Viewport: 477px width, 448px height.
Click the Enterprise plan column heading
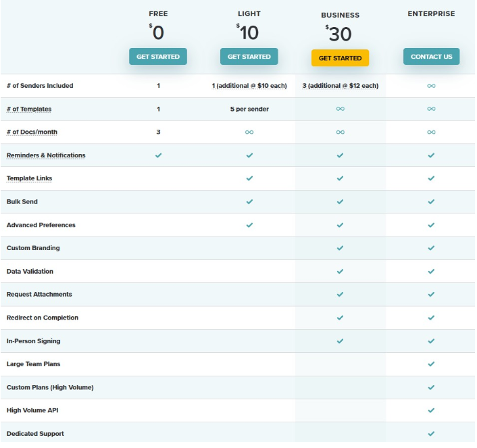[x=431, y=14]
